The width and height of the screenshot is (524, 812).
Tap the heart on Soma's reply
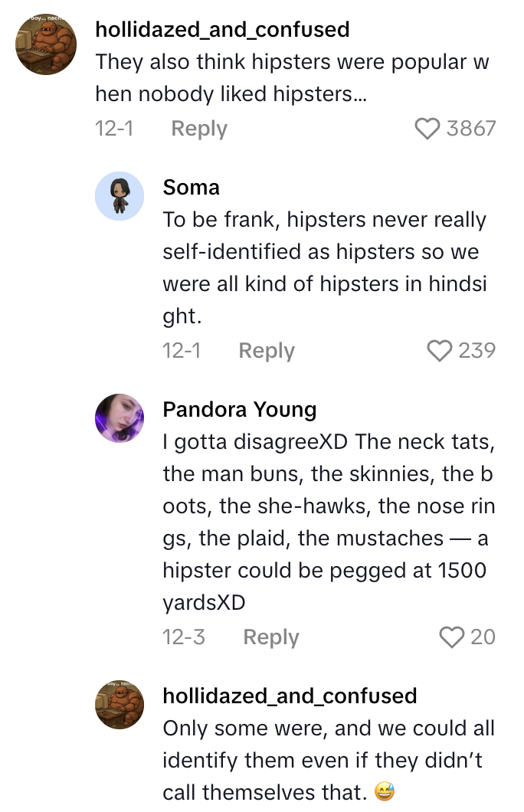pos(439,351)
